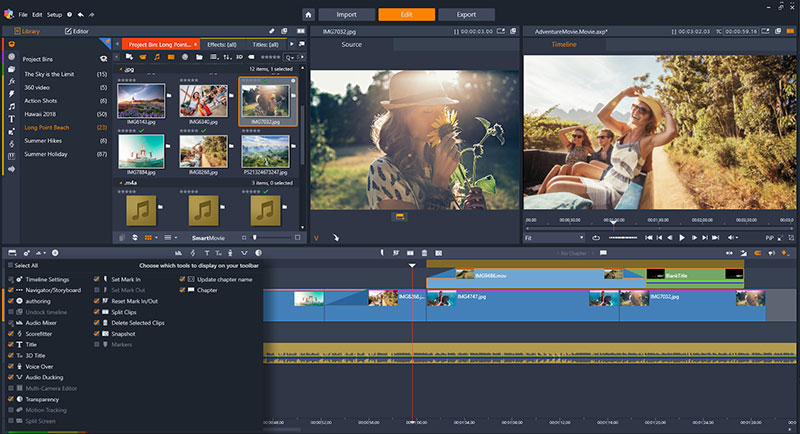Open the Titles category in library sidebar
This screenshot has height=434, width=800.
(11, 118)
